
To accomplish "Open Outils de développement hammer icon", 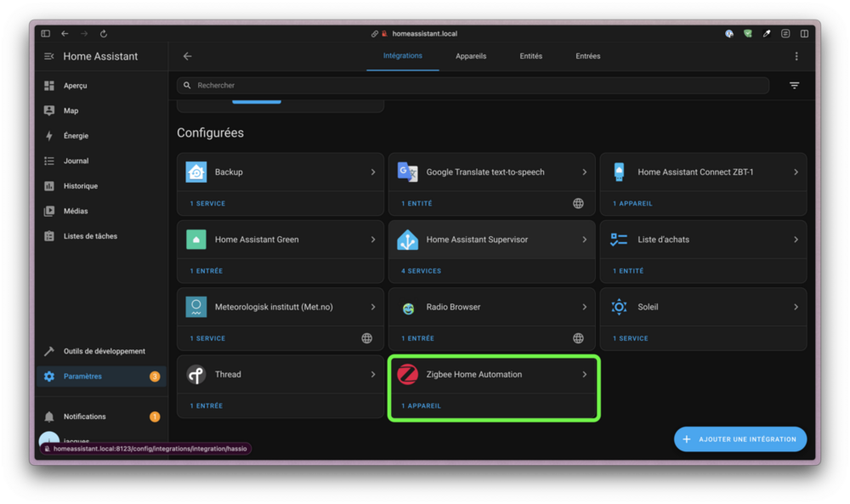I will [x=49, y=351].
